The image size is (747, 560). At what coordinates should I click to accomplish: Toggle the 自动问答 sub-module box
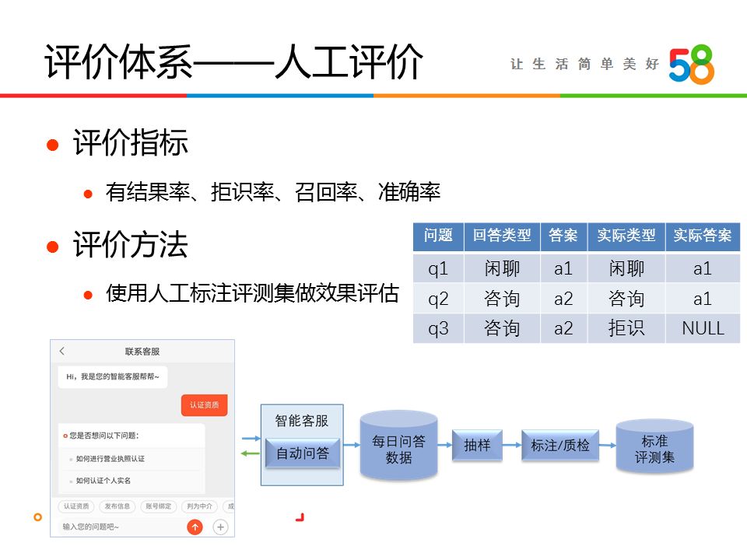pos(302,451)
